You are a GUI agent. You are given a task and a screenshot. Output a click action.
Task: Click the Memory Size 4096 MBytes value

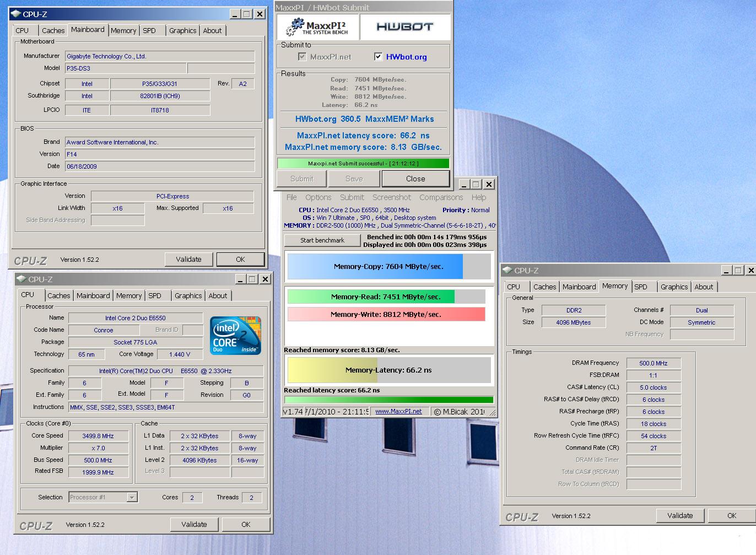[573, 322]
